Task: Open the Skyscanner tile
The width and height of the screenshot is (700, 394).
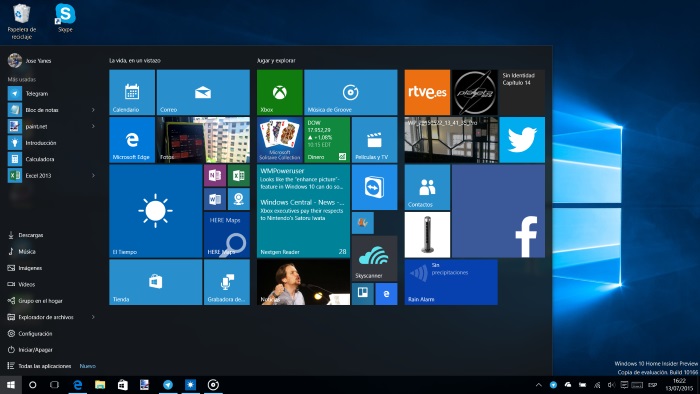Action: (x=374, y=259)
